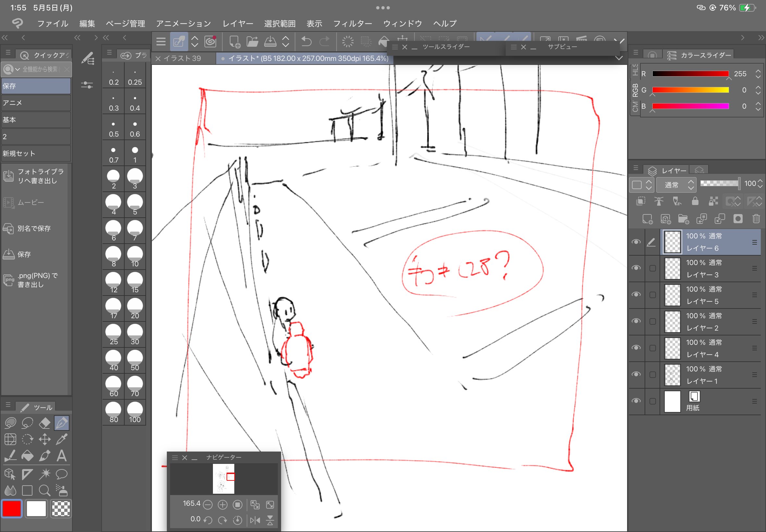Image resolution: width=766 pixels, height=532 pixels.
Task: Hide layer レイヤー 3 with eye icon
Action: pyautogui.click(x=636, y=268)
